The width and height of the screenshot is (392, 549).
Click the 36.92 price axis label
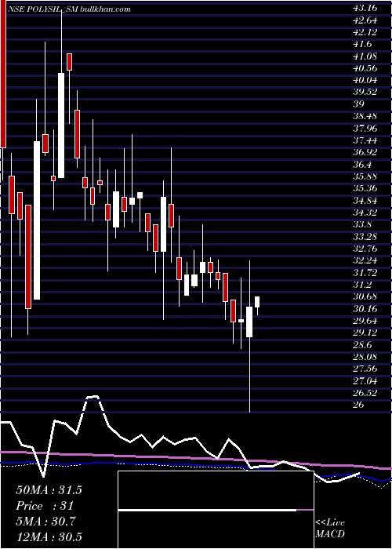click(x=366, y=152)
